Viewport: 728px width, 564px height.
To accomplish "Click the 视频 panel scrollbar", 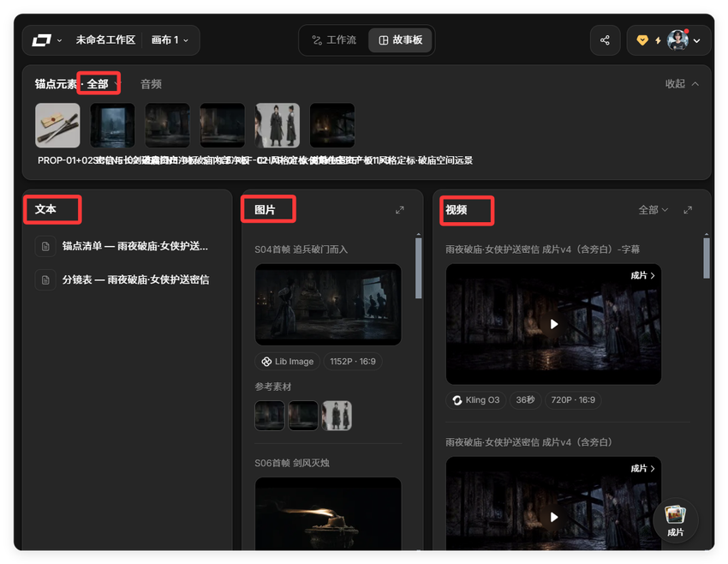I will 707,258.
